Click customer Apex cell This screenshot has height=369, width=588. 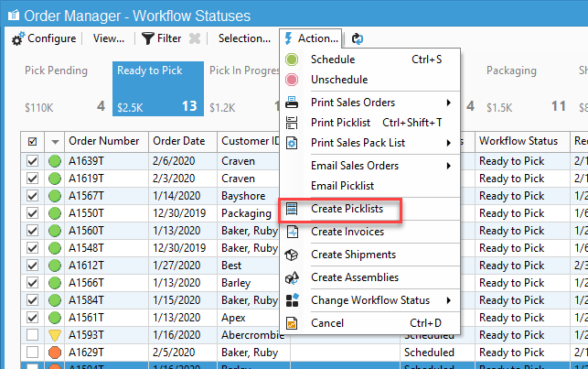[x=249, y=318]
